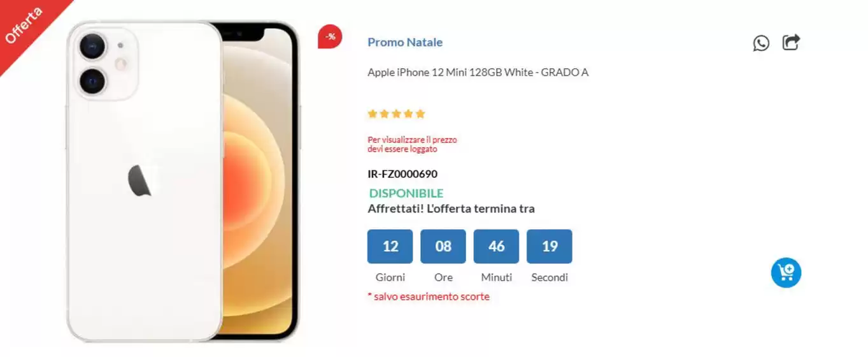
Task: Click the Minuti countdown box
Action: [496, 246]
